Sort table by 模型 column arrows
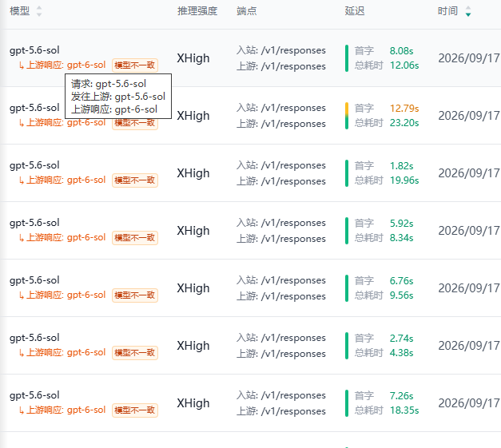Image resolution: width=501 pixels, height=448 pixels. [x=39, y=11]
